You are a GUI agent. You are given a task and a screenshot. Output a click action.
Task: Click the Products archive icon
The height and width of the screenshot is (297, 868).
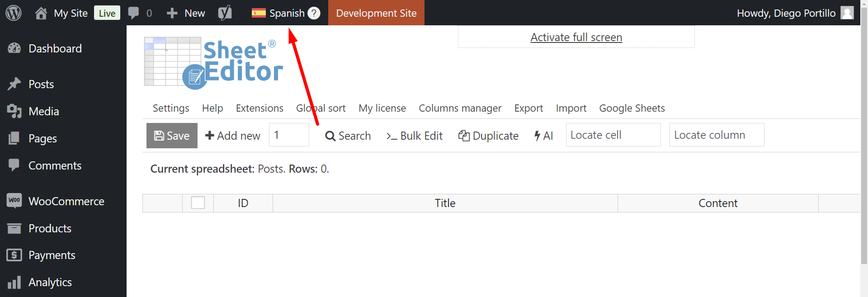click(14, 228)
